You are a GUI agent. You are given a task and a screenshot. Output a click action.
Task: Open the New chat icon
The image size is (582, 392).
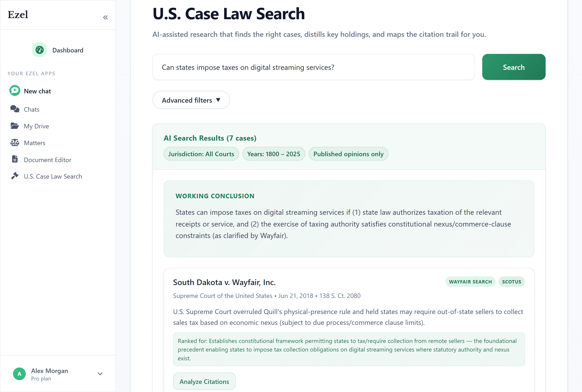click(14, 90)
